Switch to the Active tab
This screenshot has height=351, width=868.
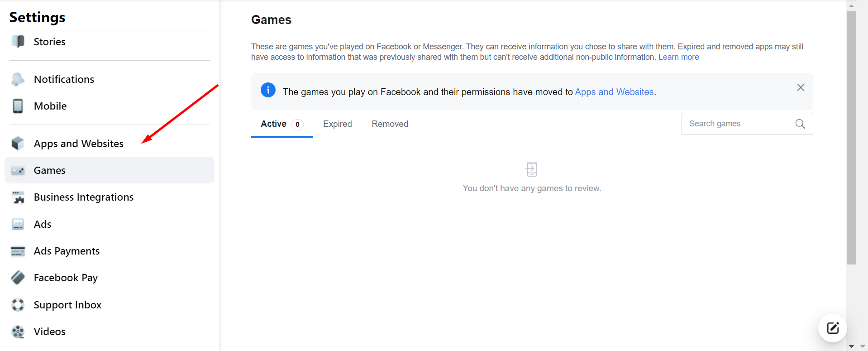[x=282, y=124]
